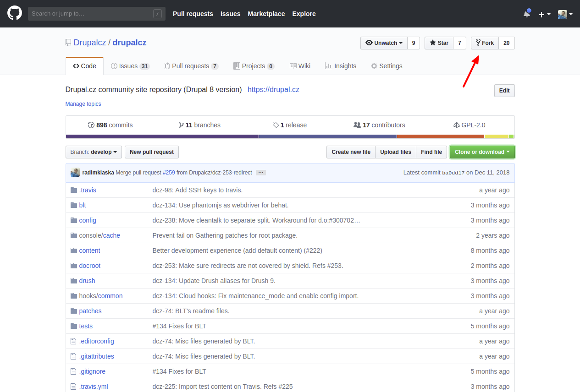This screenshot has width=580, height=392.
Task: Switch to the Issues tab
Action: click(x=130, y=66)
